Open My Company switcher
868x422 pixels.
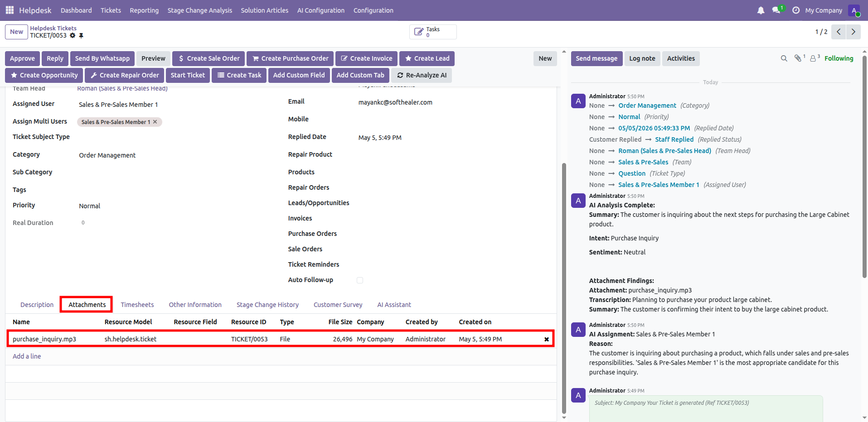tap(824, 10)
